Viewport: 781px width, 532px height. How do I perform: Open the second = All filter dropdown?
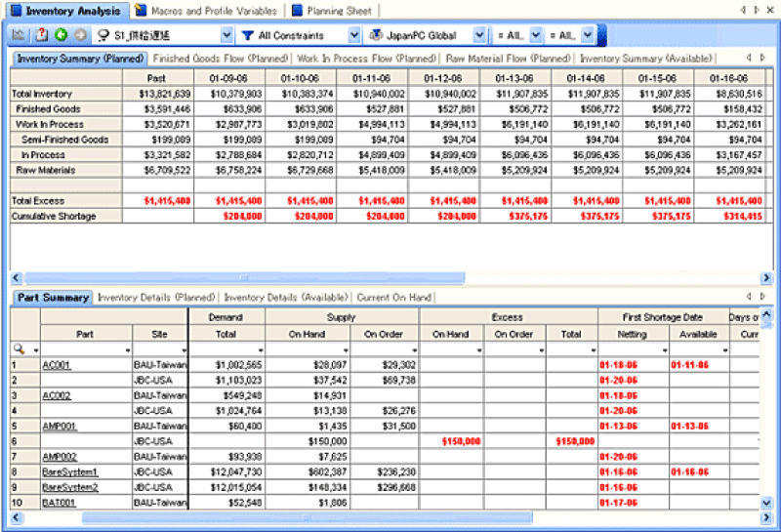pos(588,35)
